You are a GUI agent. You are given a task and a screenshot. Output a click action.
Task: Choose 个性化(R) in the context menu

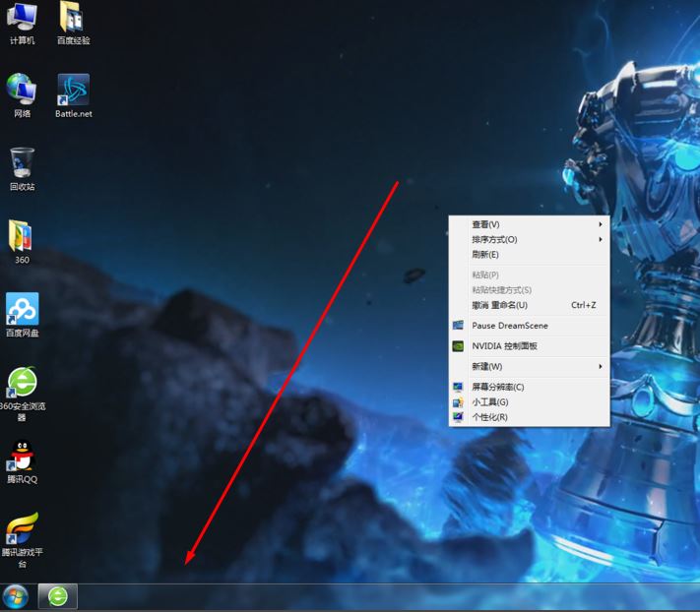[x=489, y=417]
